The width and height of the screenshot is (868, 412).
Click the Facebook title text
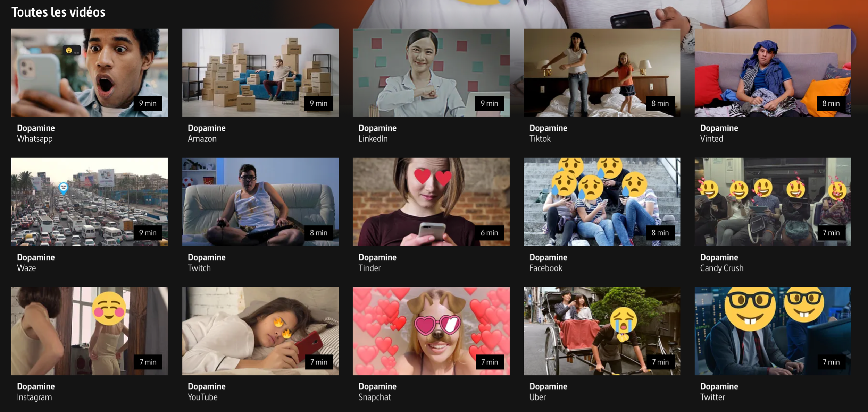tap(545, 268)
